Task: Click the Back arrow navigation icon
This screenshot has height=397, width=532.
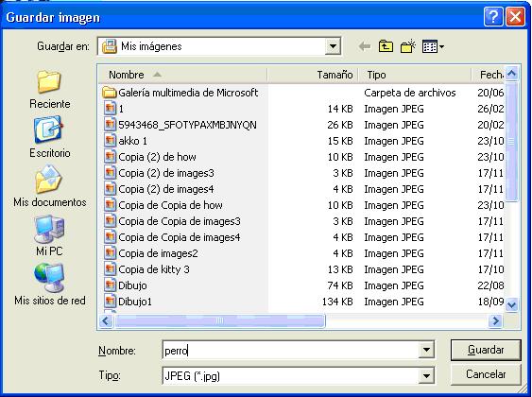Action: pyautogui.click(x=365, y=46)
